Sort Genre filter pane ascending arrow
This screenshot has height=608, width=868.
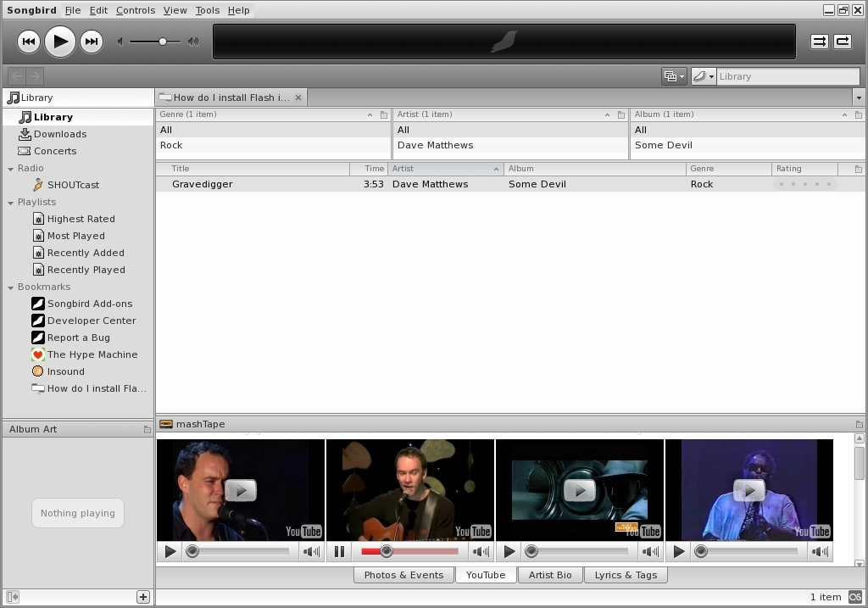370,114
